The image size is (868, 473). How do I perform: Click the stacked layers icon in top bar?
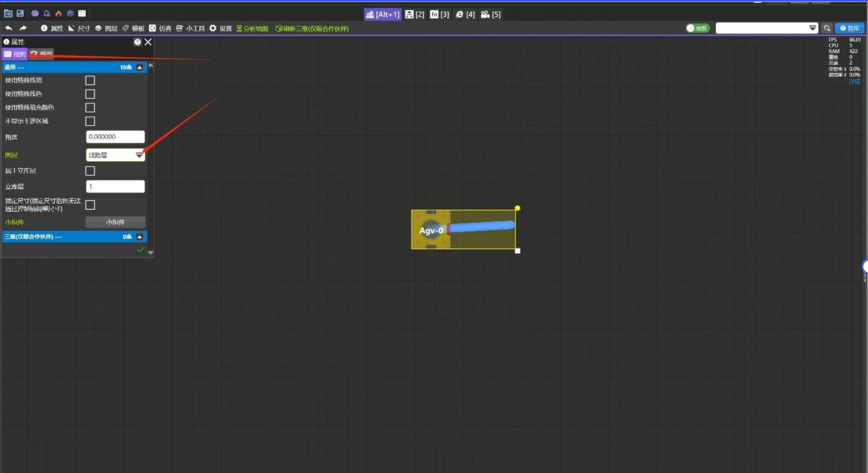(70, 13)
